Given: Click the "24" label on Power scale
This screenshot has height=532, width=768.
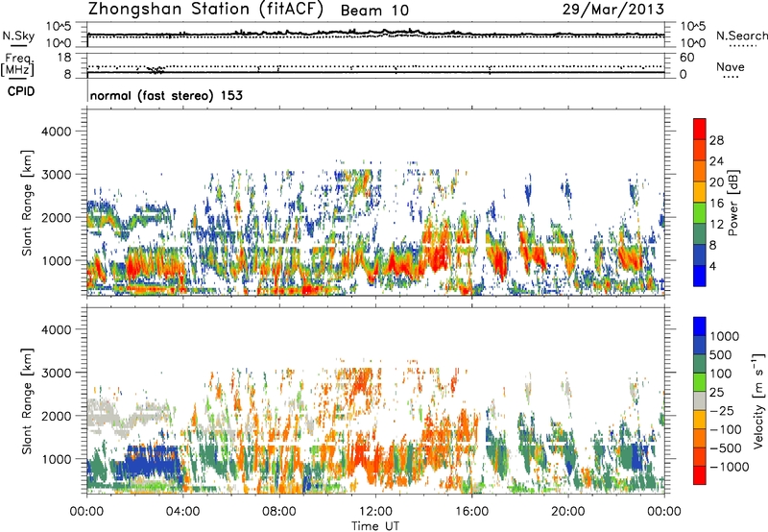Looking at the screenshot, I should click(716, 161).
